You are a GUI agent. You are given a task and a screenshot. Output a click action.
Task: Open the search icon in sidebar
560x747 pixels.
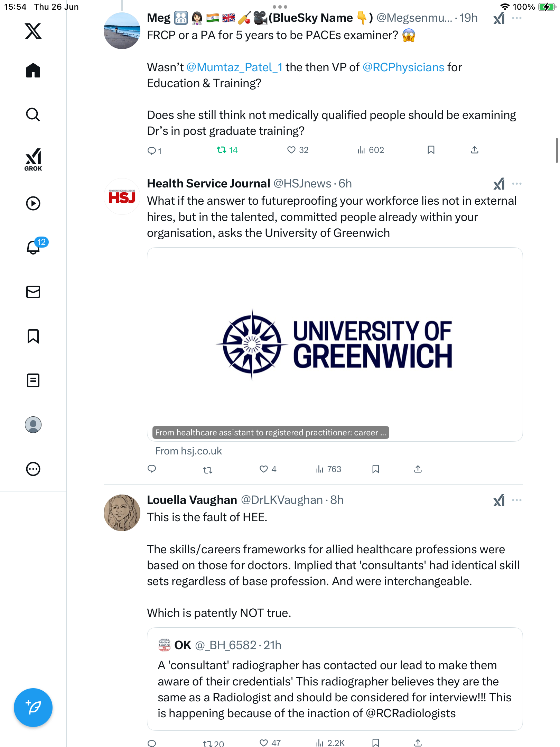[33, 115]
